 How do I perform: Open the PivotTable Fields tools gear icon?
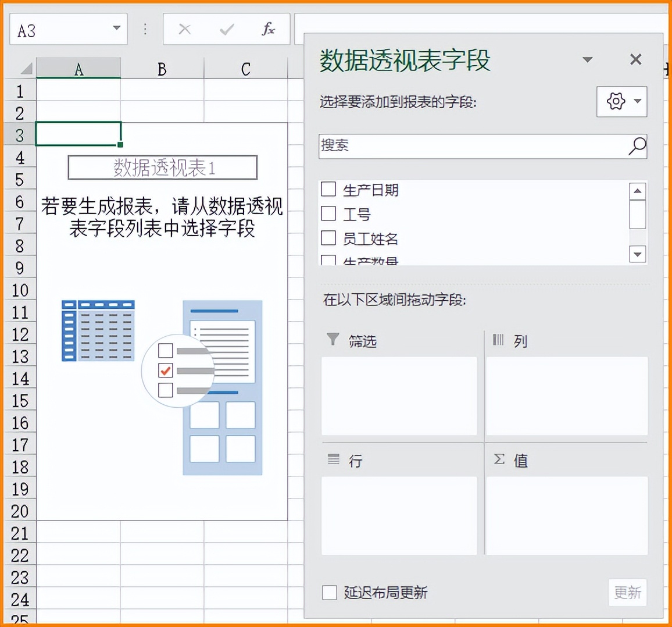(615, 100)
